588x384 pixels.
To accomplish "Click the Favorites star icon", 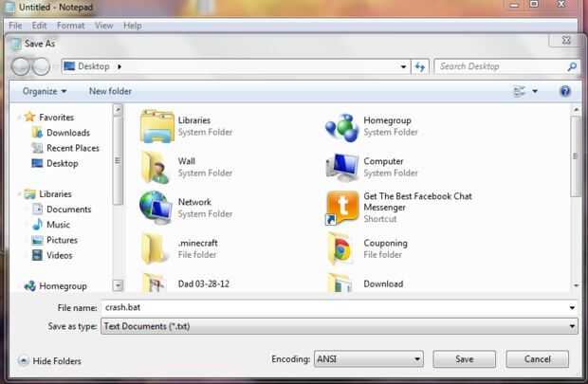I will 29,117.
